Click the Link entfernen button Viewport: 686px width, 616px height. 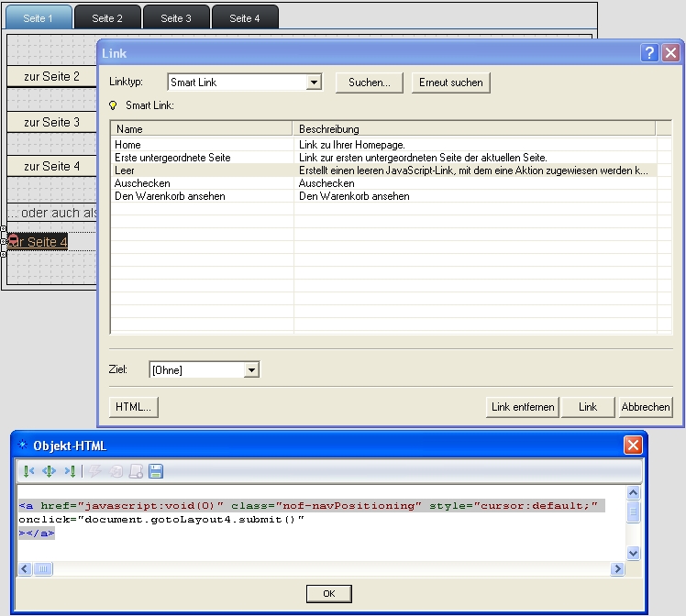coord(522,407)
